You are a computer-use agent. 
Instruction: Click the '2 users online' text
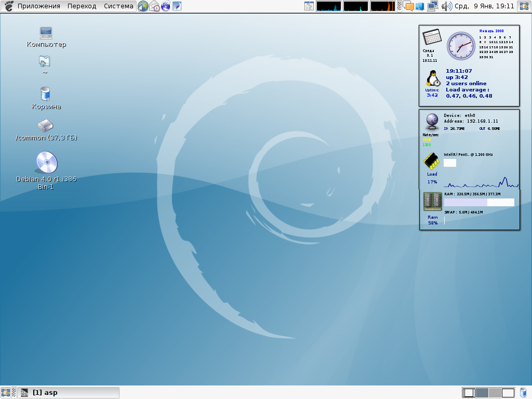tap(466, 84)
